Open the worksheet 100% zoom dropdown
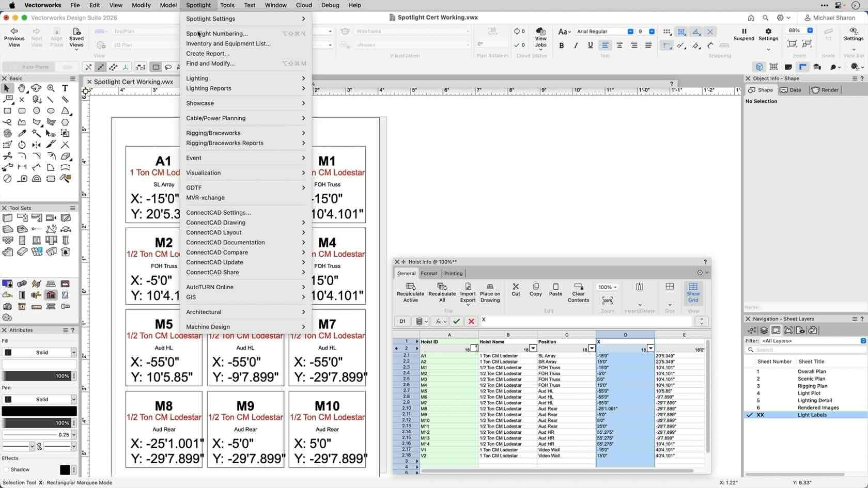Image resolution: width=868 pixels, height=488 pixels. pyautogui.click(x=607, y=287)
